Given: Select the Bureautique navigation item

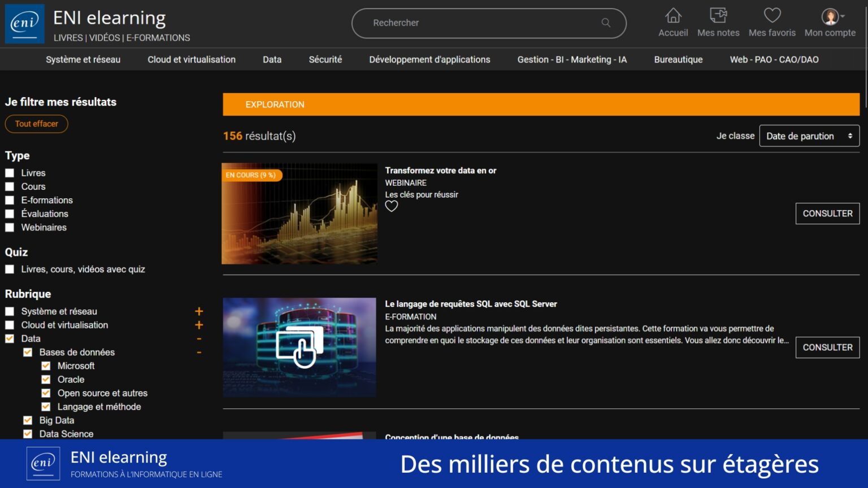Looking at the screenshot, I should [x=678, y=59].
